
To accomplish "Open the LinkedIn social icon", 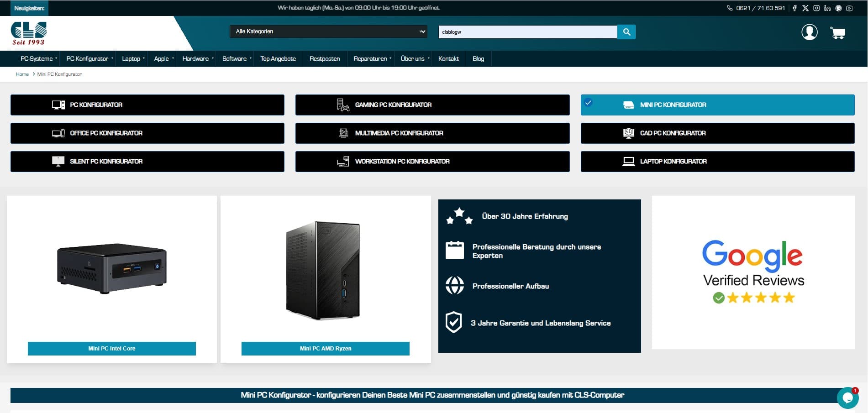I will coord(827,8).
